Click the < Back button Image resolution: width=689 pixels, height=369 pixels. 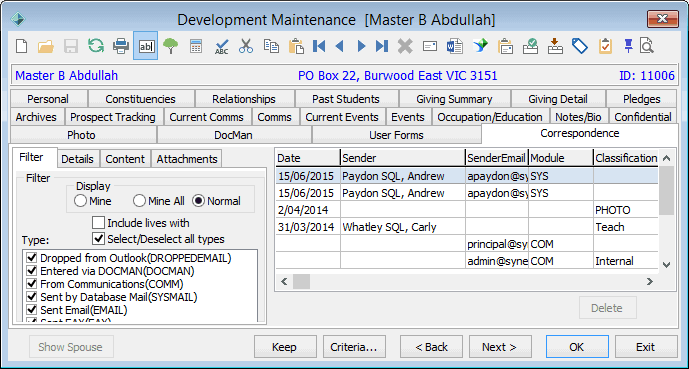[431, 347]
